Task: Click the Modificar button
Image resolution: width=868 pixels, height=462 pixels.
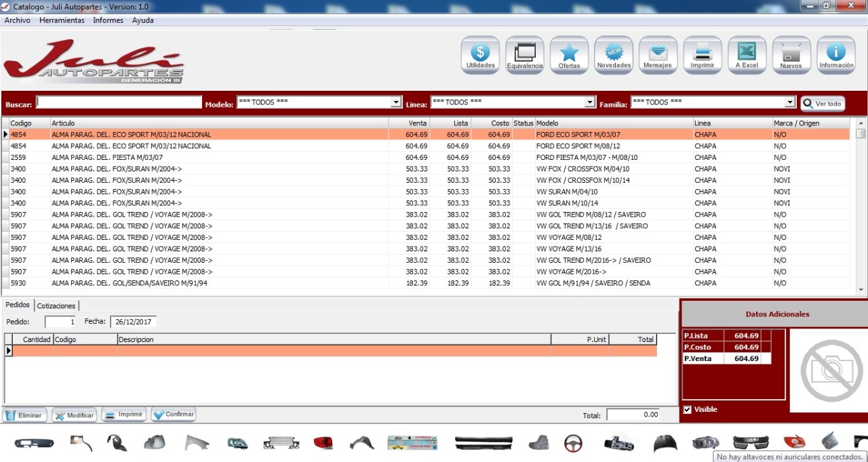Action: (x=75, y=415)
